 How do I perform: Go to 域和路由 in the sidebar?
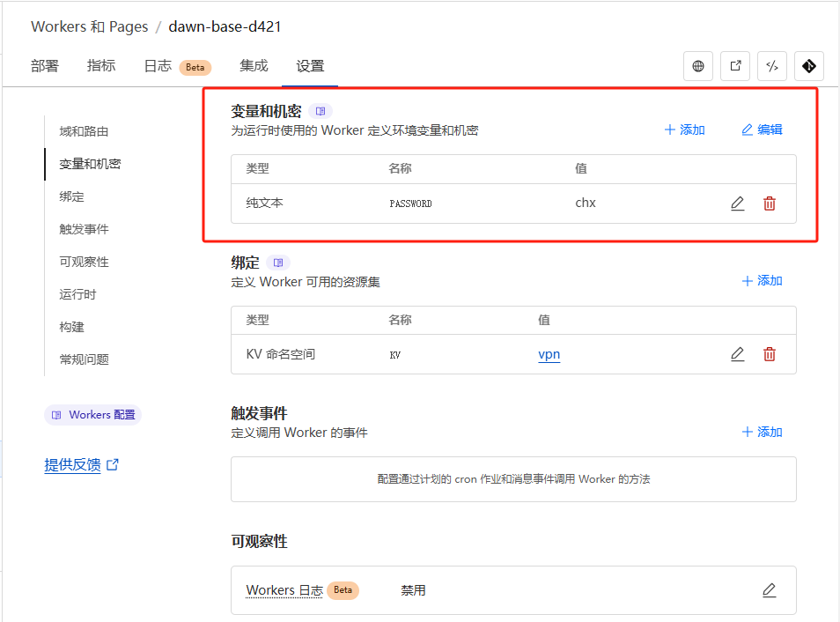85,131
